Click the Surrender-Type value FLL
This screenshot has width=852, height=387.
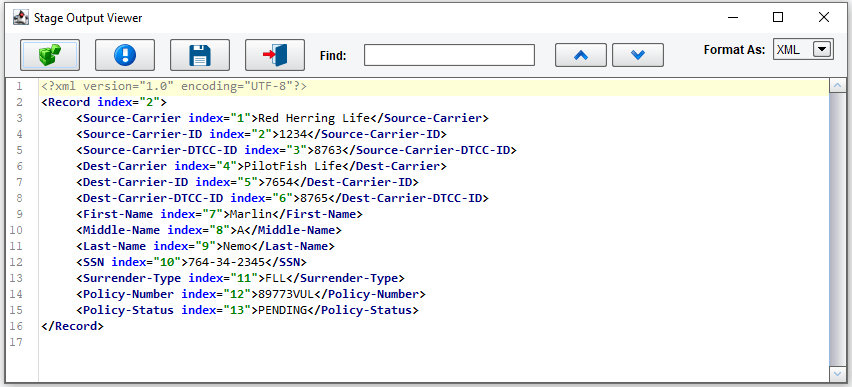tap(275, 278)
